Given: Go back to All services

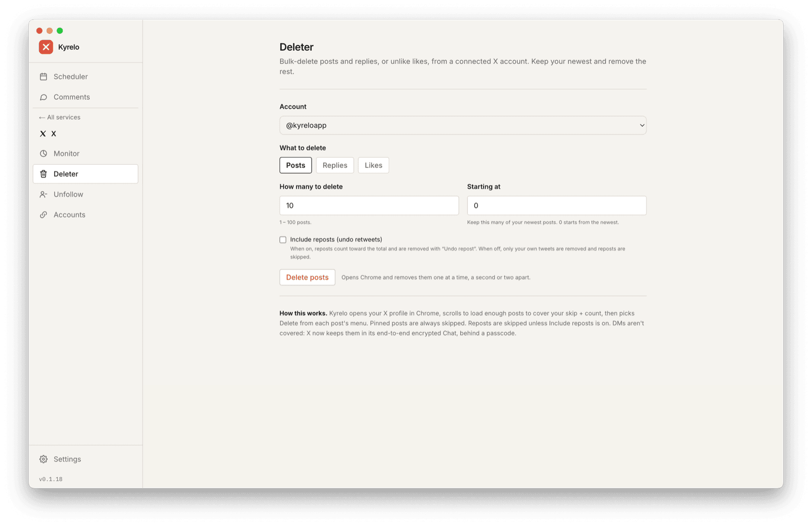Looking at the screenshot, I should [x=60, y=117].
